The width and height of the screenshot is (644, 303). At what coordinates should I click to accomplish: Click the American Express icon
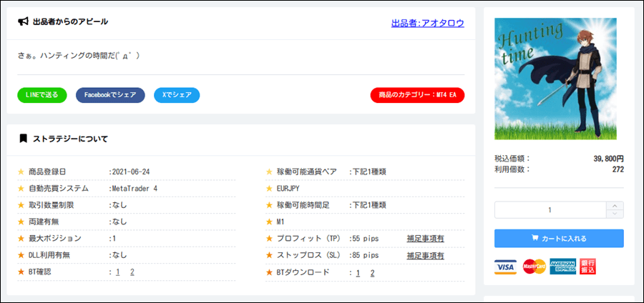pos(562,267)
